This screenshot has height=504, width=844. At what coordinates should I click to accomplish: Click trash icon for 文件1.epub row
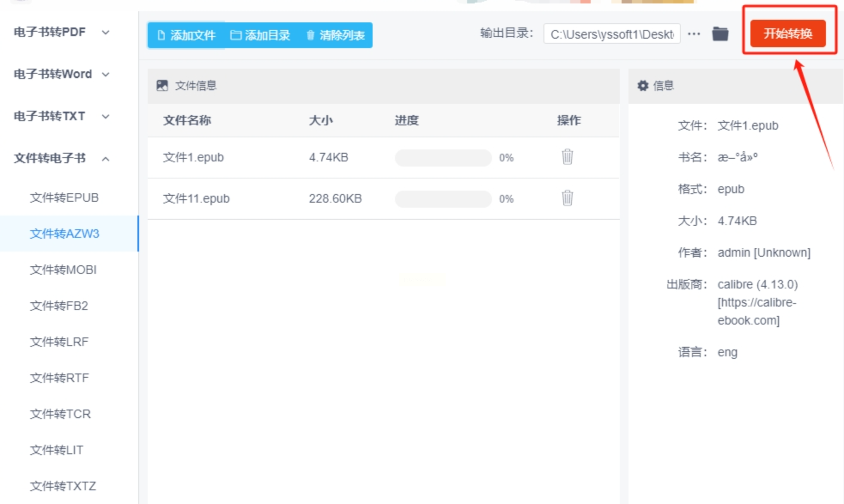[567, 157]
